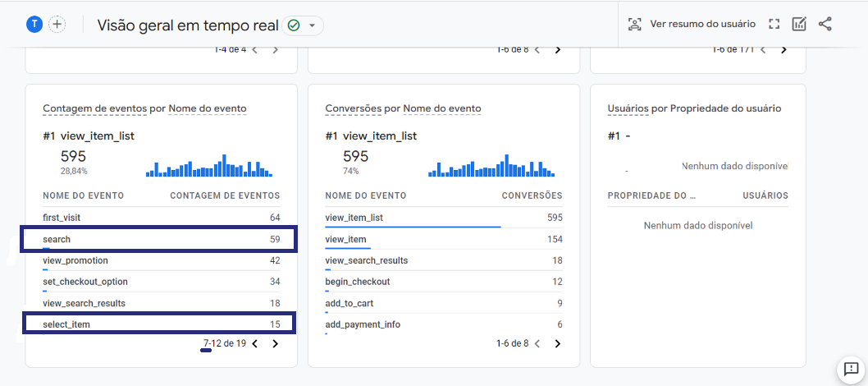
Task: Open Ver resumo do usuário
Action: (692, 24)
